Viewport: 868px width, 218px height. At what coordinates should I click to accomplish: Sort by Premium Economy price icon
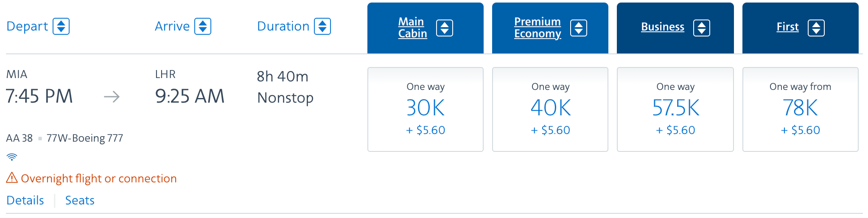click(579, 28)
